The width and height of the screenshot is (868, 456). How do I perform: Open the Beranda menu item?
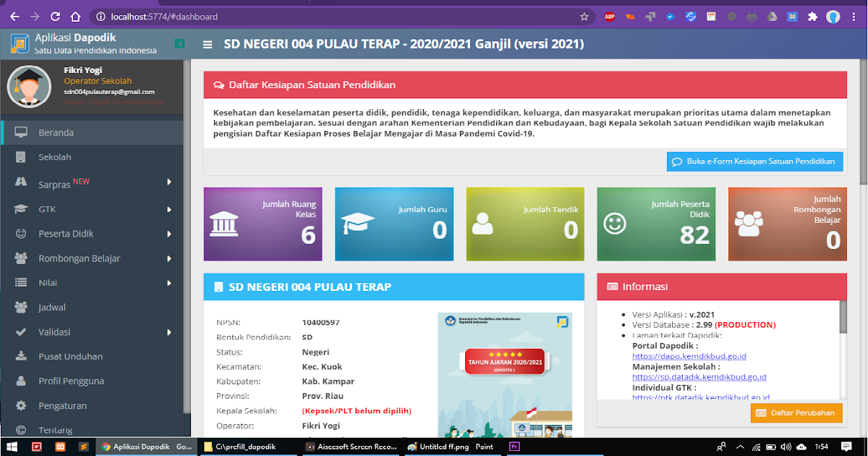point(92,132)
